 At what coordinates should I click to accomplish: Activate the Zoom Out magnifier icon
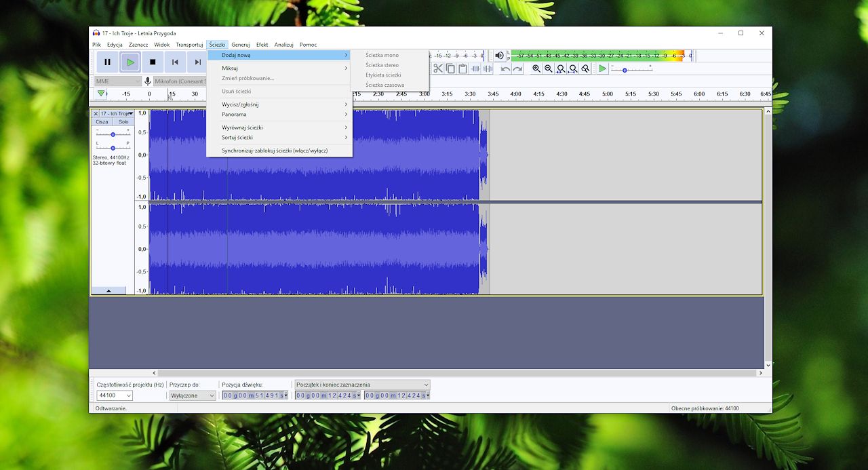point(548,68)
